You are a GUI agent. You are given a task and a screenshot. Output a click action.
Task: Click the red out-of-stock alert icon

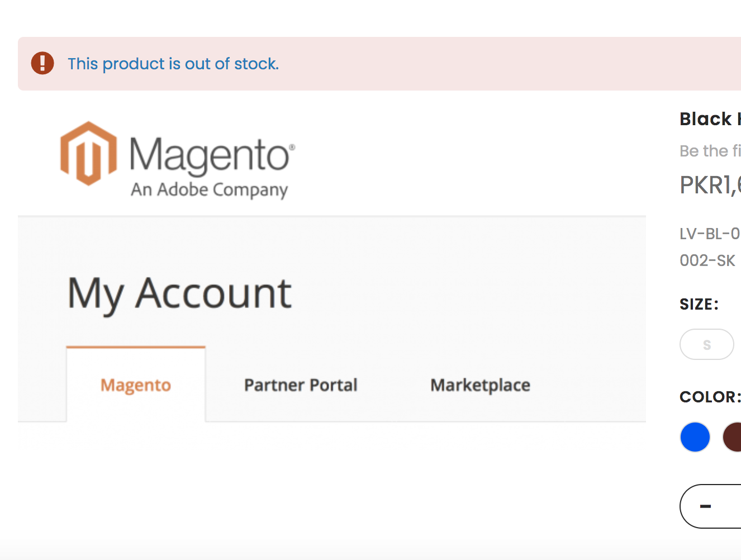pyautogui.click(x=42, y=63)
